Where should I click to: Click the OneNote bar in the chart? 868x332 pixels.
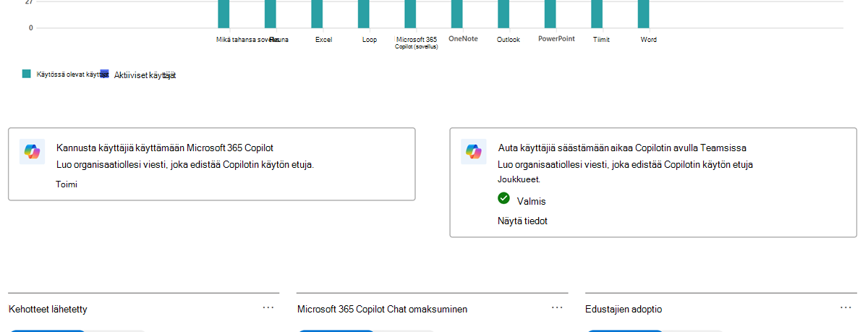tap(457, 14)
